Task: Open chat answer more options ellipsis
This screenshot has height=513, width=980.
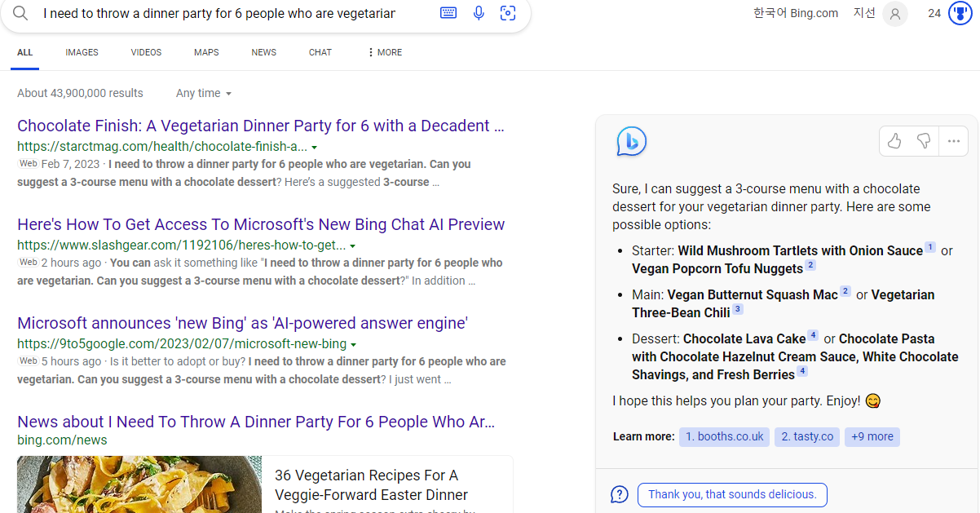Action: [954, 141]
